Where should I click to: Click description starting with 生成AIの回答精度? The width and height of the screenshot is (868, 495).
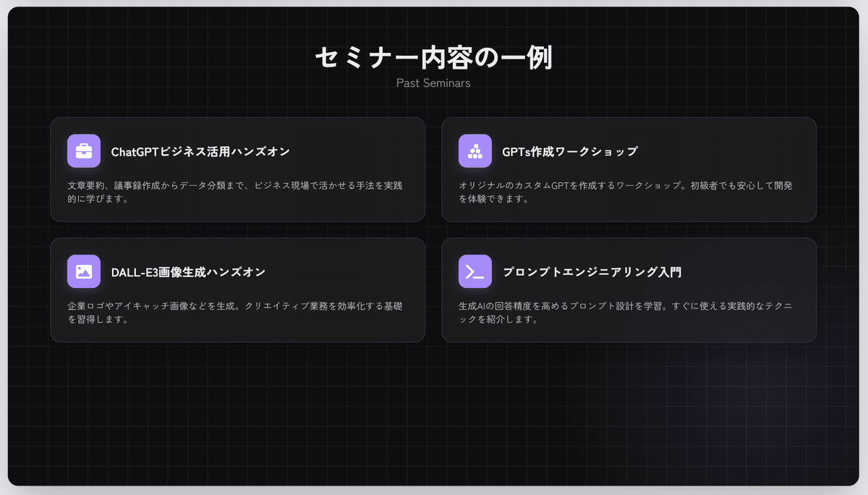(626, 312)
